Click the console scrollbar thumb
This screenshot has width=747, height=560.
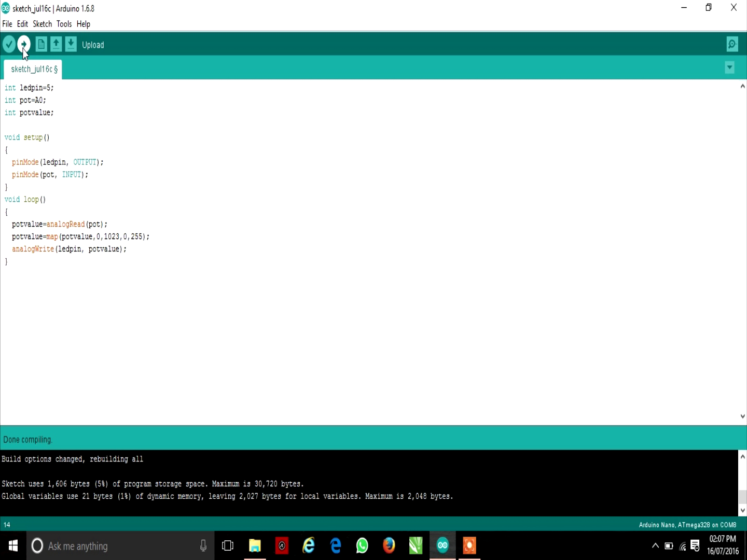(742, 497)
